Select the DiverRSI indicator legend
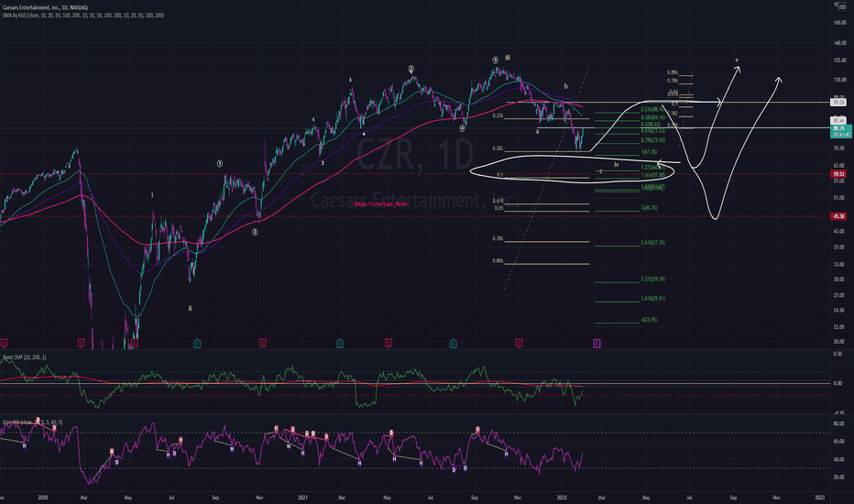The width and height of the screenshot is (854, 504). click(32, 422)
